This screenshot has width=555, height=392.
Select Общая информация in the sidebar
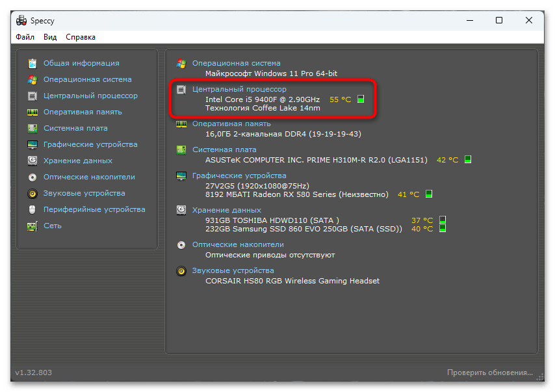tap(81, 63)
